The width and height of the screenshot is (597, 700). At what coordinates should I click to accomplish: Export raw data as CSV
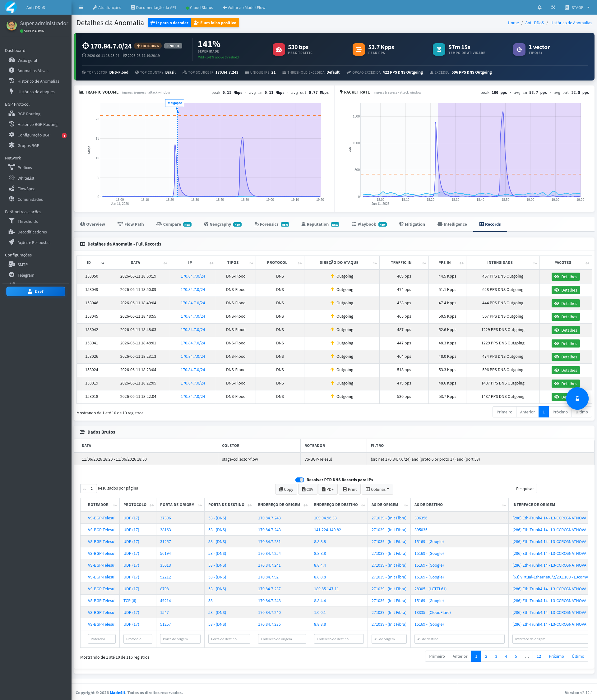308,489
